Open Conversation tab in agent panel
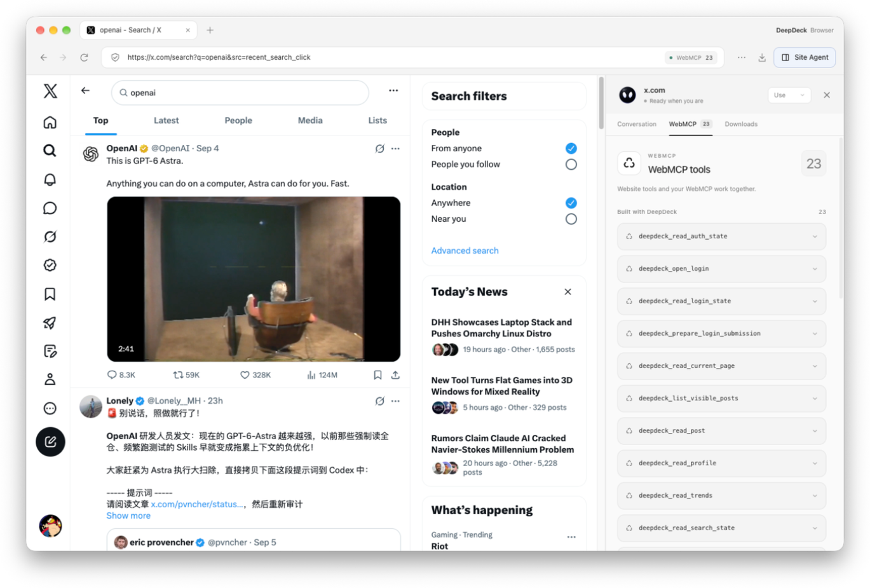 tap(637, 124)
